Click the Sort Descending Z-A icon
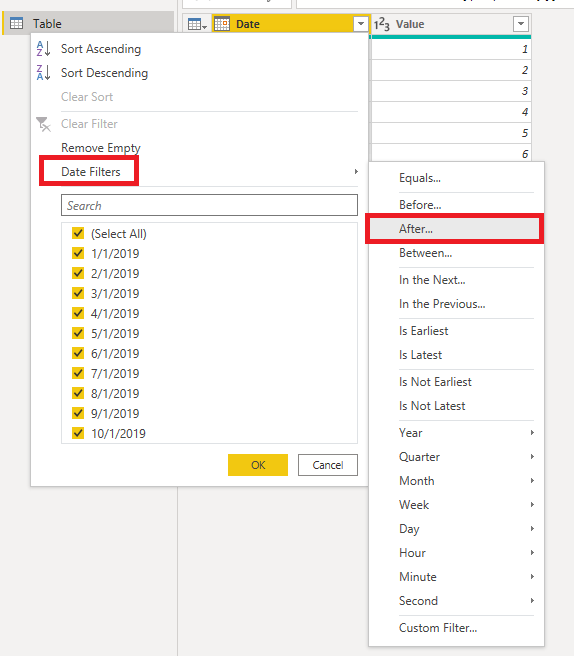Image resolution: width=574 pixels, height=656 pixels. [44, 72]
